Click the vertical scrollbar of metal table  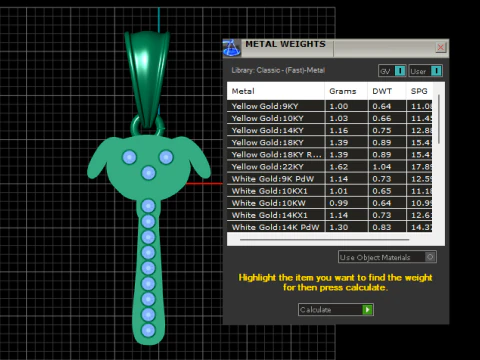coord(439,119)
